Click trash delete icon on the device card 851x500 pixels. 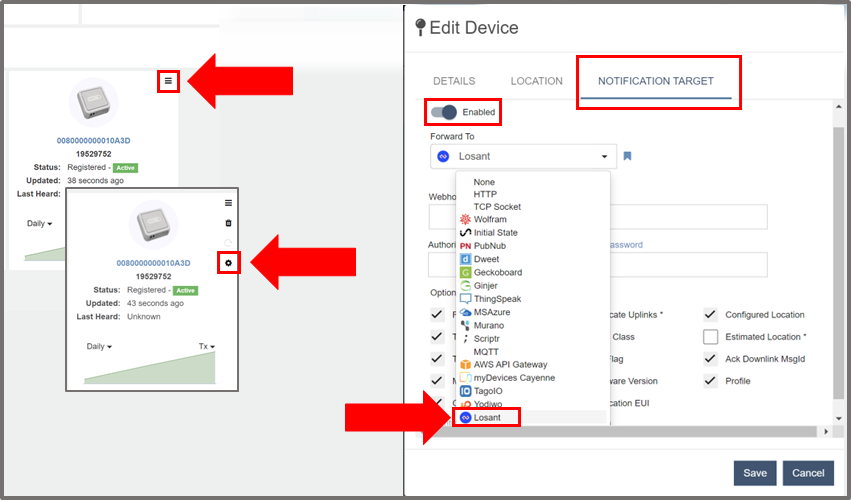coord(228,223)
